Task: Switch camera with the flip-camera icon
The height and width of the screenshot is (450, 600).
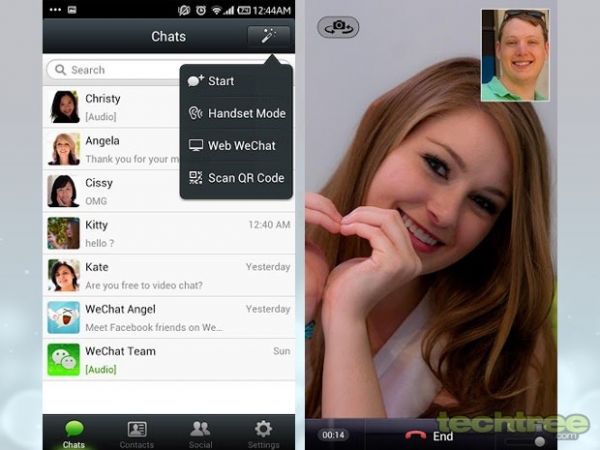Action: pos(338,27)
